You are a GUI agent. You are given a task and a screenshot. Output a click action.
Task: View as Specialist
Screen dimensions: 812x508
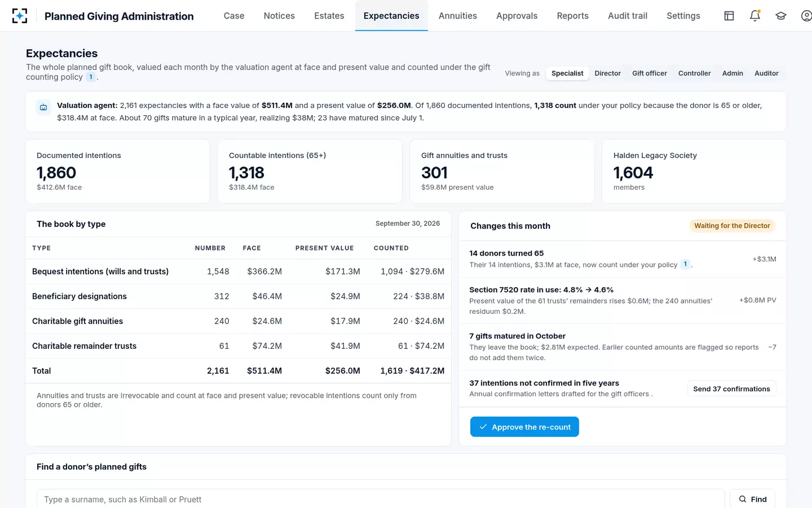coord(567,73)
